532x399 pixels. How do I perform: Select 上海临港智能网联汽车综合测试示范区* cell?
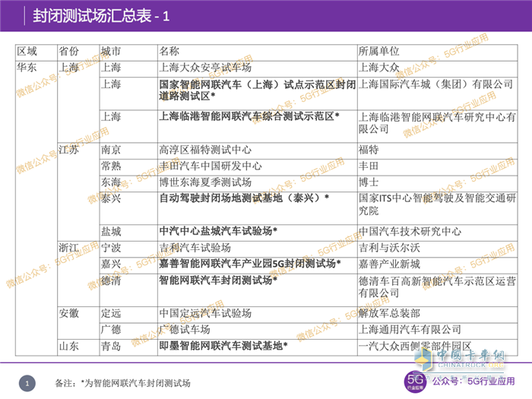[258, 126]
